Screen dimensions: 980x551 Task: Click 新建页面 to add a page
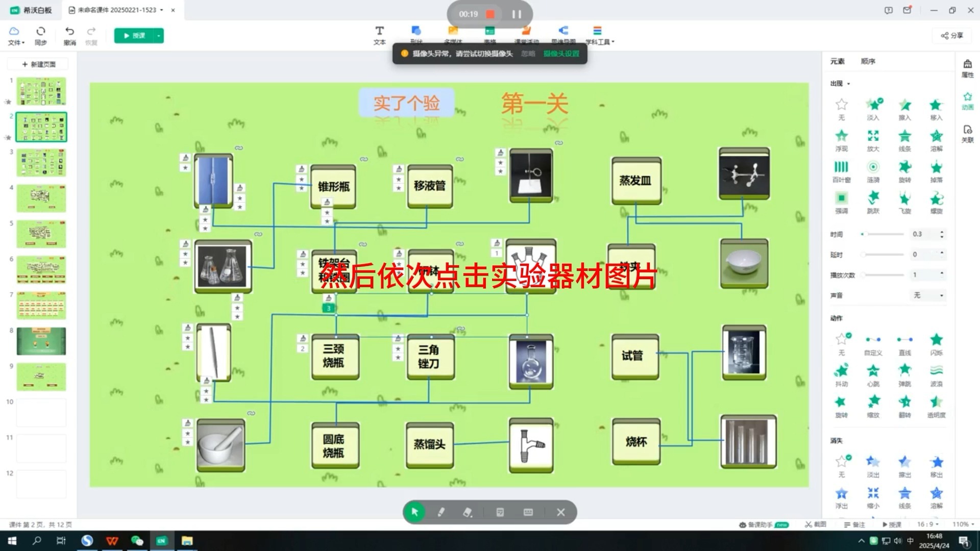[x=39, y=64]
